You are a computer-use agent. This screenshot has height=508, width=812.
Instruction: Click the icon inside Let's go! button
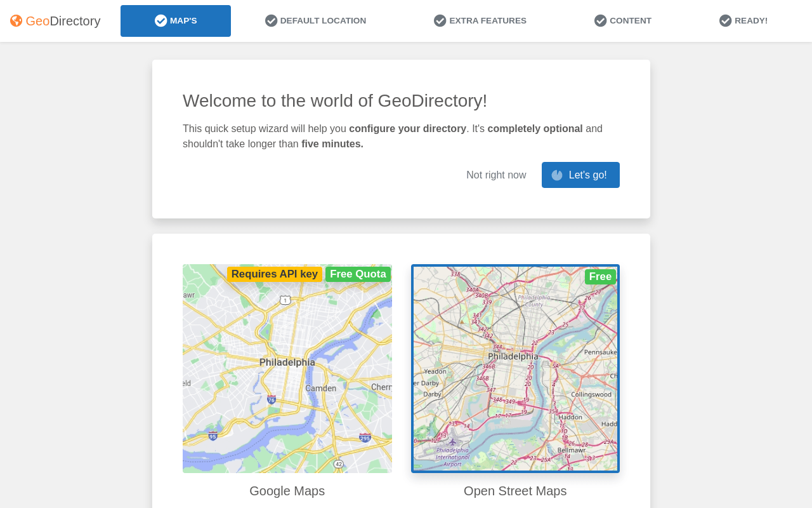point(557,175)
